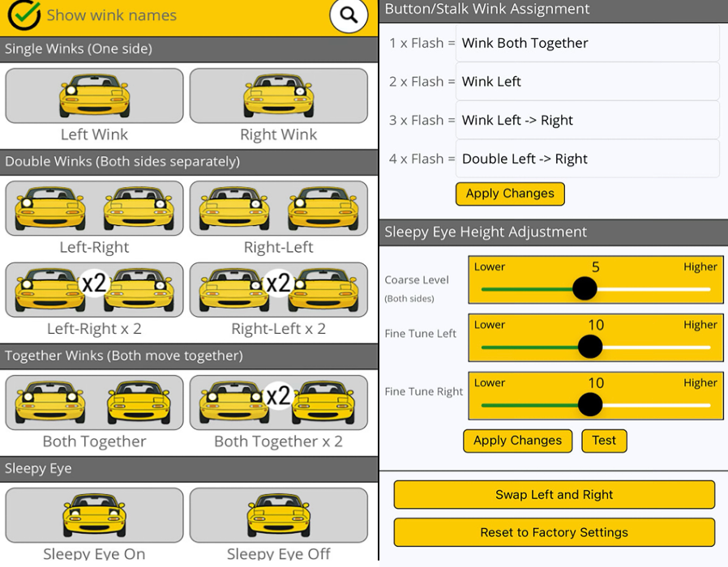Turn Sleepy Eye Off
The image size is (728, 567).
[278, 515]
